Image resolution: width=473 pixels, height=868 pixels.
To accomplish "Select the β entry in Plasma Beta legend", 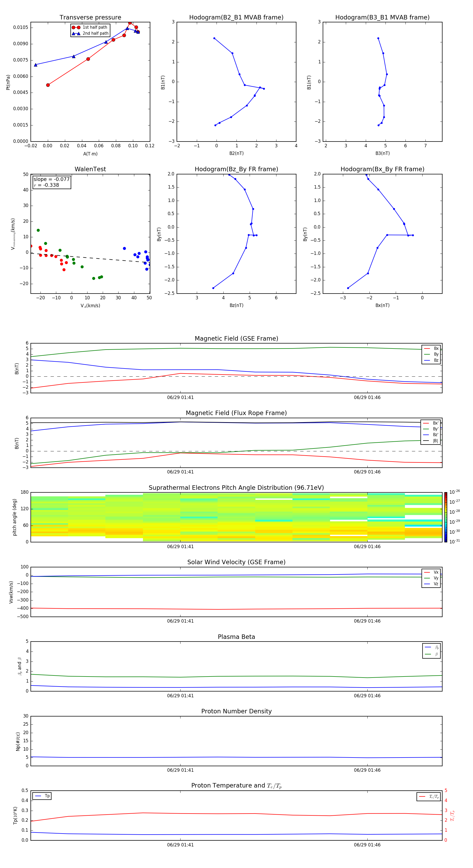I will [431, 654].
